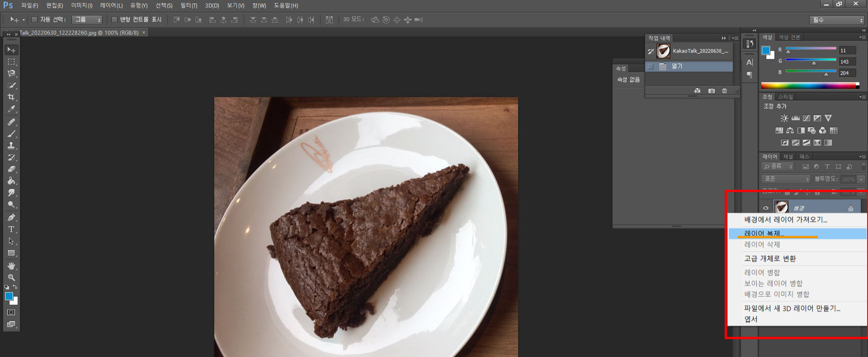Enable the 변형 컨트롤 표시 checkbox
Image resolution: width=868 pixels, height=357 pixels.
114,19
